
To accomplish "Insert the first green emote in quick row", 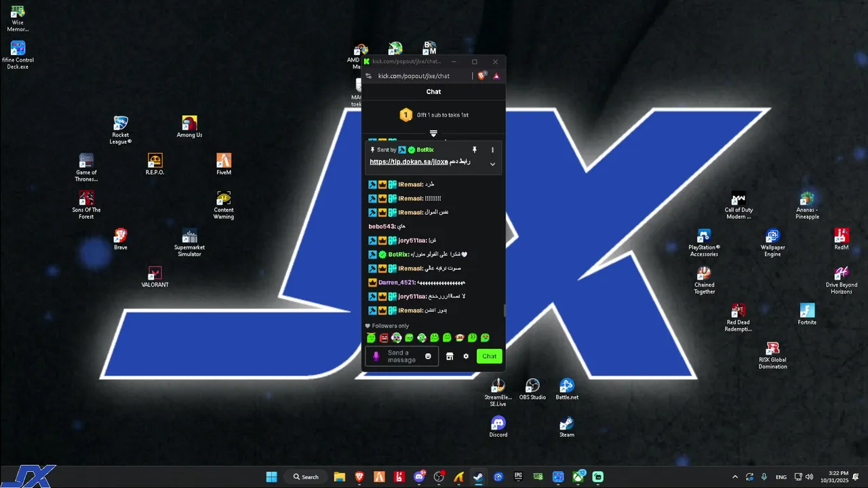I will (x=371, y=338).
